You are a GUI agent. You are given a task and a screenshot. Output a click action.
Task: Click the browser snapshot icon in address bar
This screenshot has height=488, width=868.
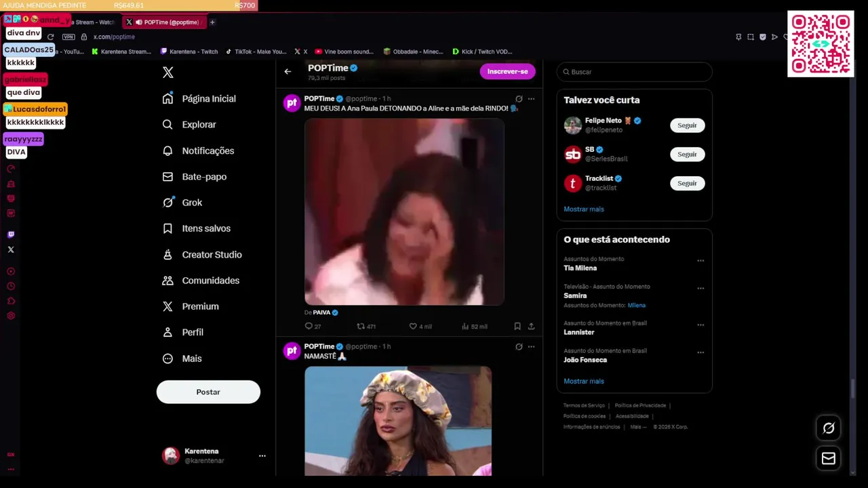click(x=751, y=37)
